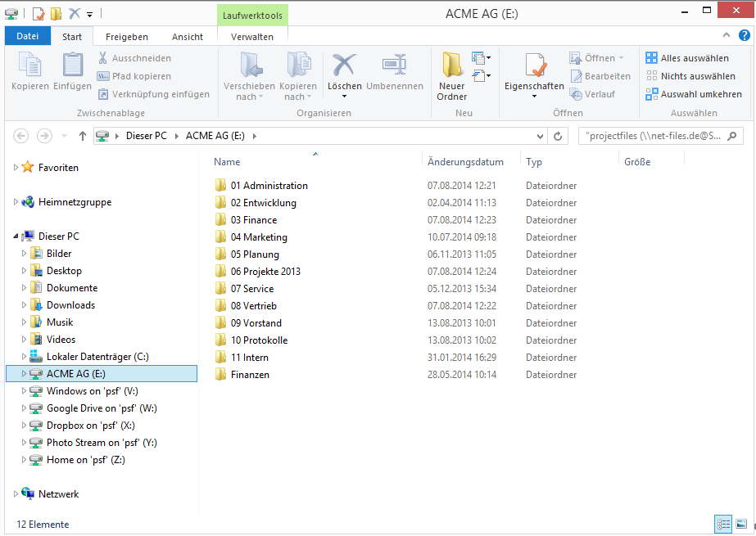756x536 pixels.
Task: Open the help question mark icon
Action: tap(745, 35)
